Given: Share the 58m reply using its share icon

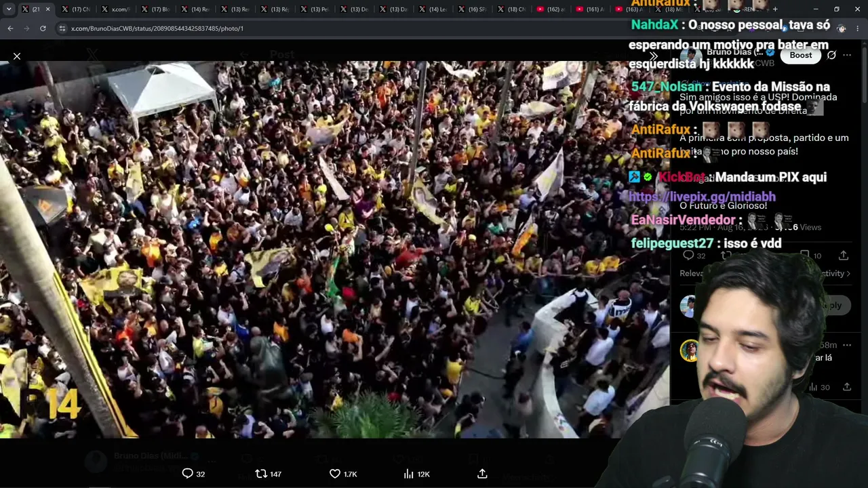Looking at the screenshot, I should tap(847, 387).
